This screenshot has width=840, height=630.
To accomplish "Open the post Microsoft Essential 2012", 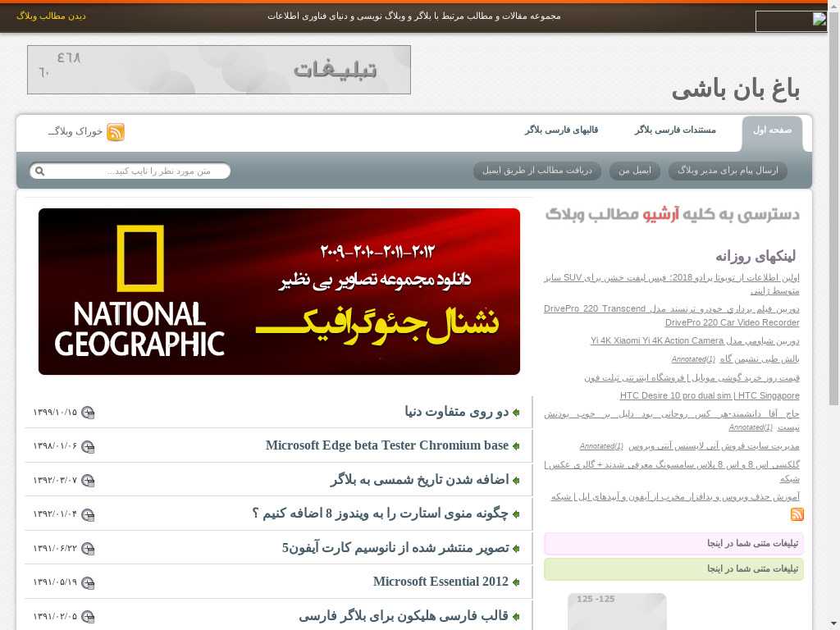I will click(441, 582).
